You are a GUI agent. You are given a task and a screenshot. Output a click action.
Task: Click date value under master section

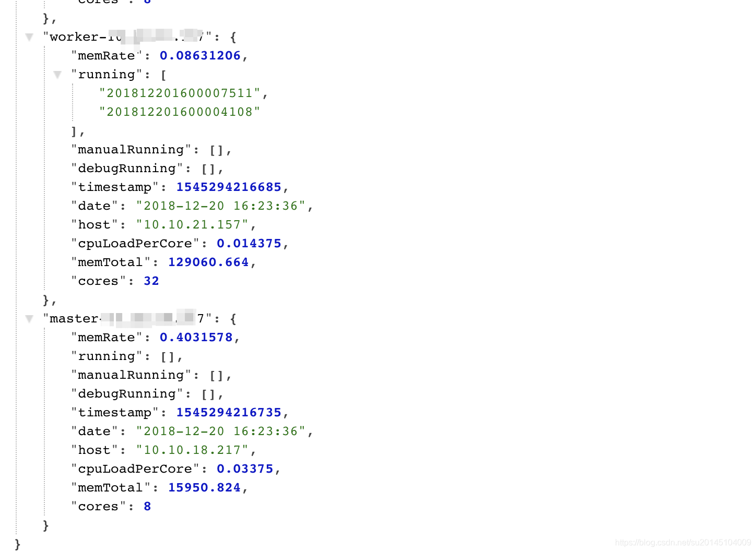(x=220, y=431)
